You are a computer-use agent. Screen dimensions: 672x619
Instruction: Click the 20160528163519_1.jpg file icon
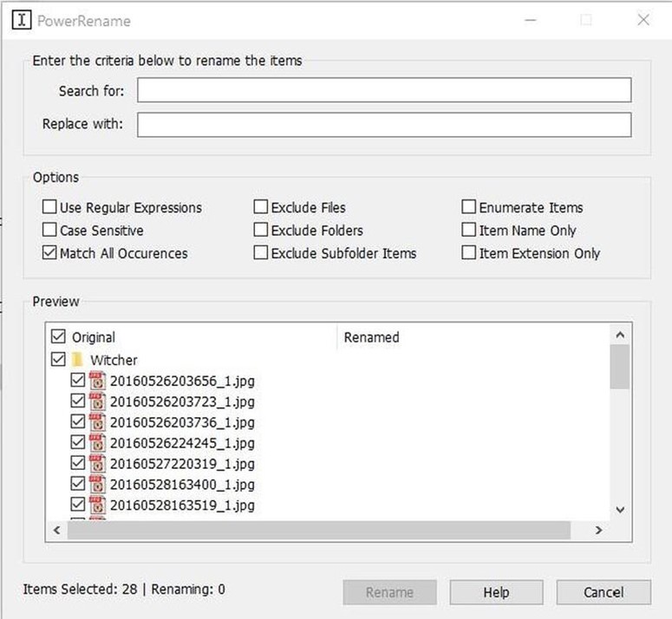click(97, 505)
